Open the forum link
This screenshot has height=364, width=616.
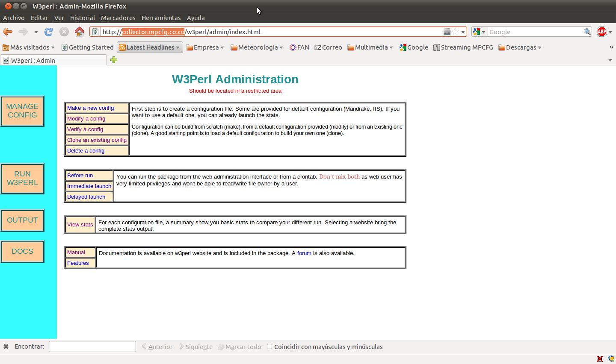tap(304, 253)
